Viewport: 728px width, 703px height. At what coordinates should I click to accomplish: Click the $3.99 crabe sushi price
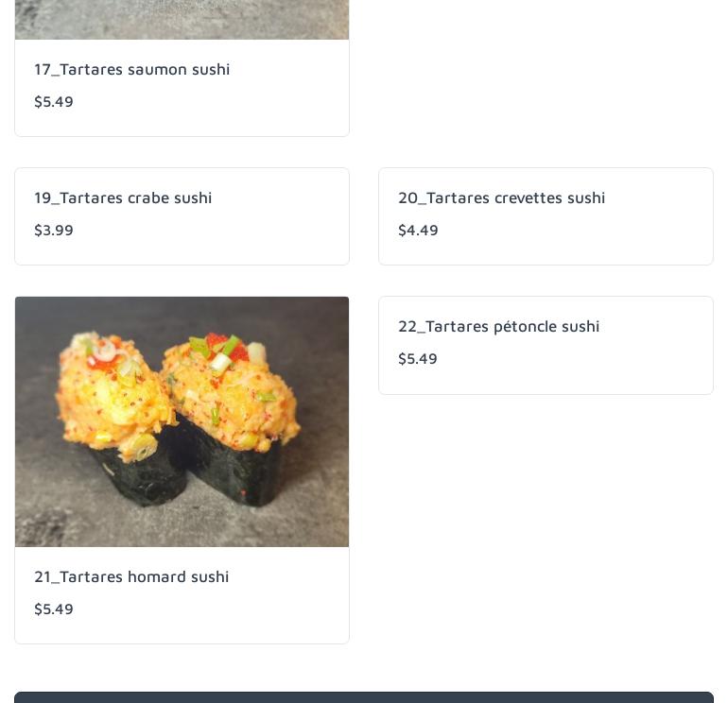point(54,231)
